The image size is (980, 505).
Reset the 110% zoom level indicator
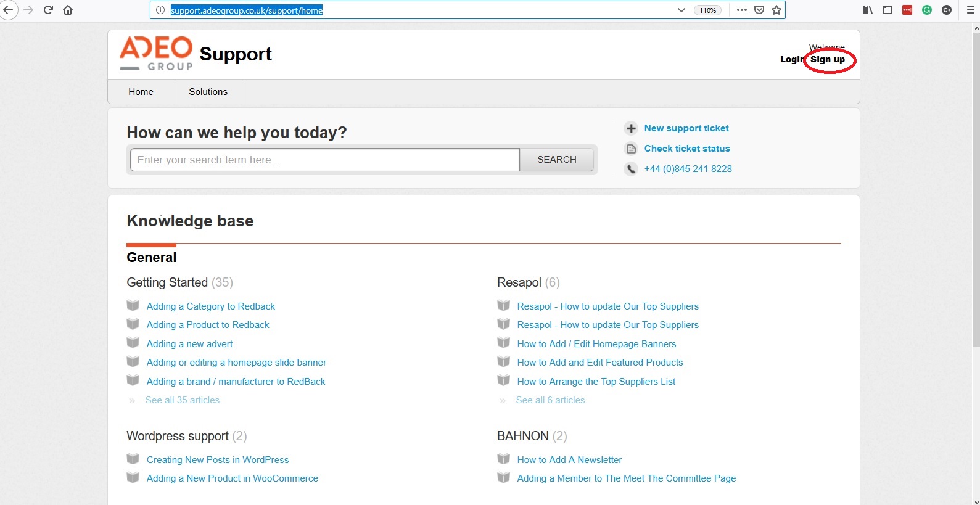[707, 10]
